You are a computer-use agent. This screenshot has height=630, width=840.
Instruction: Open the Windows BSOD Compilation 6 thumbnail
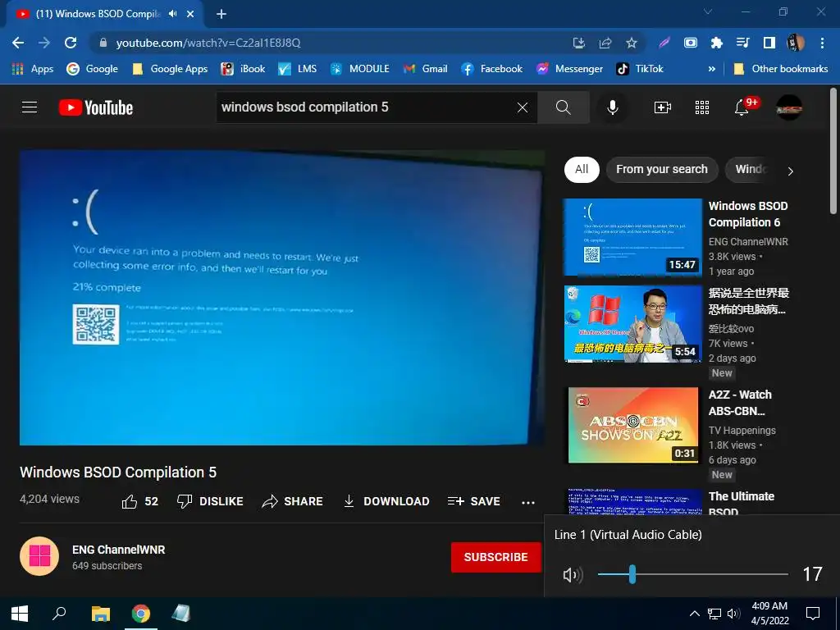(632, 237)
